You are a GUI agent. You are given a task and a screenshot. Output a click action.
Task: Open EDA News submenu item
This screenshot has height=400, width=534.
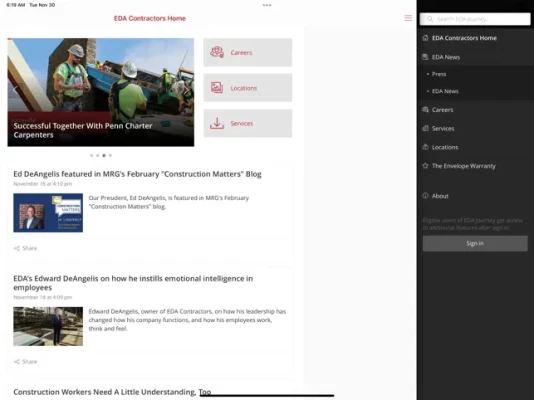click(475, 91)
